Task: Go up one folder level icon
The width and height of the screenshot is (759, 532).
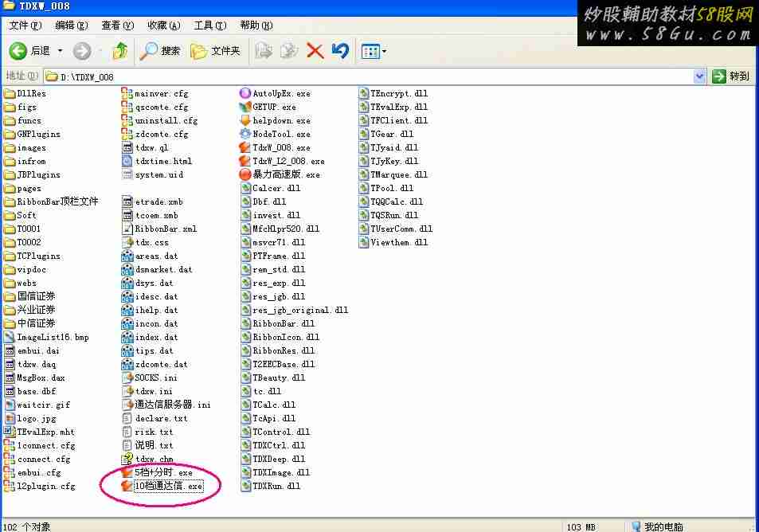Action: coord(119,51)
